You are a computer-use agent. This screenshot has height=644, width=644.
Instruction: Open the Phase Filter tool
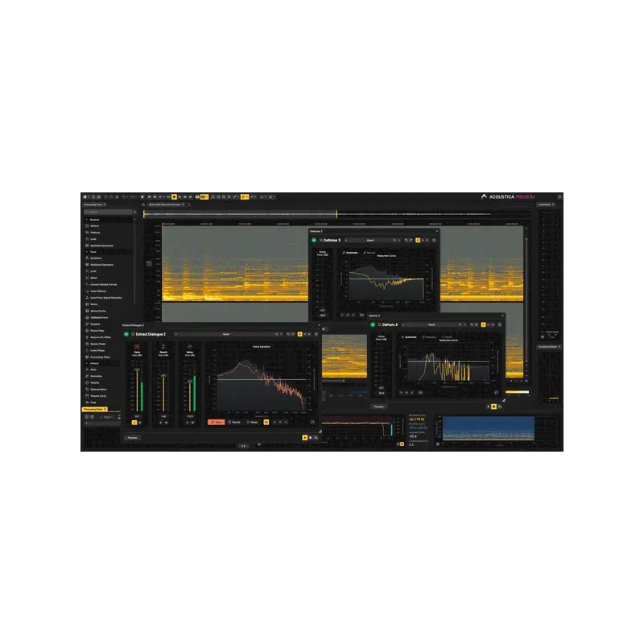[97, 331]
